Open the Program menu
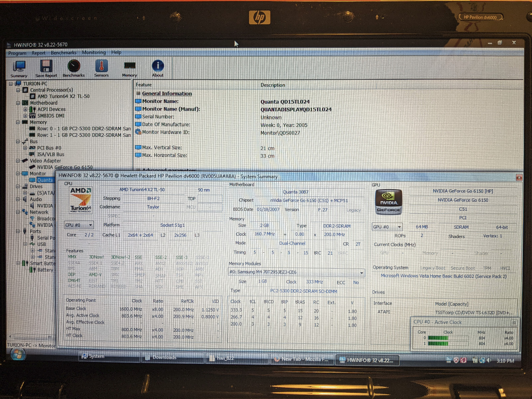Viewport: 532px width, 399px height. click(x=17, y=53)
